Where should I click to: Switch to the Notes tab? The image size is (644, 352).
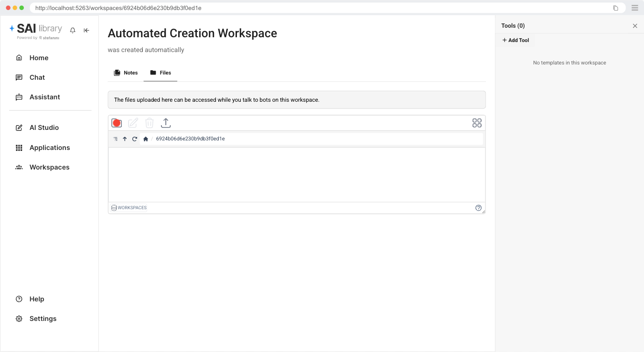[126, 73]
